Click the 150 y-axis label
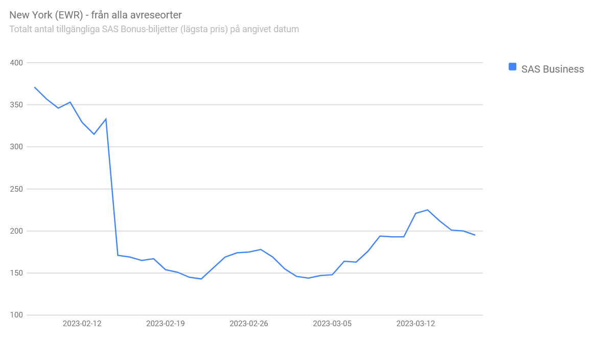This screenshot has width=598, height=364. (17, 273)
